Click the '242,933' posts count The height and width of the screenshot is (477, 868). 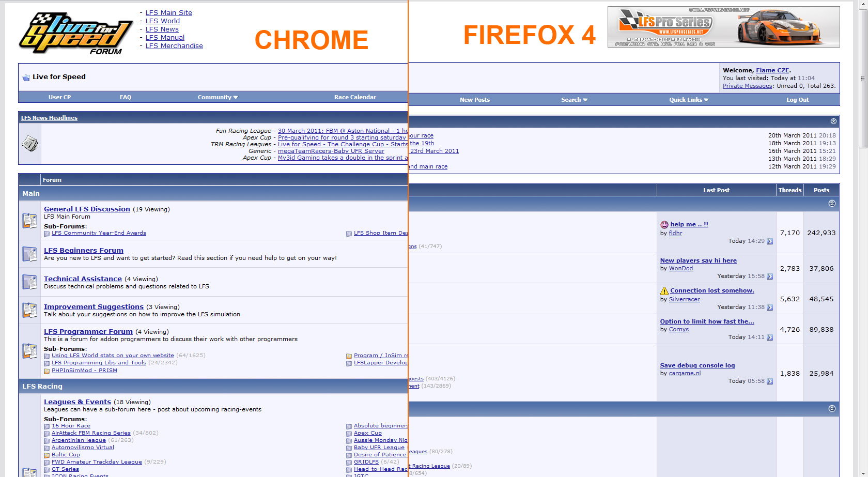[x=822, y=233]
